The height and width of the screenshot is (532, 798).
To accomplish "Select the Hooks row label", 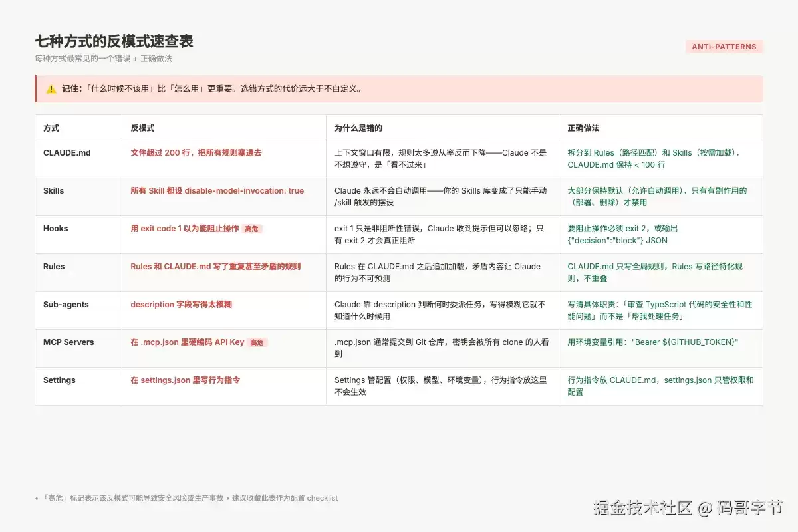I will click(56, 228).
